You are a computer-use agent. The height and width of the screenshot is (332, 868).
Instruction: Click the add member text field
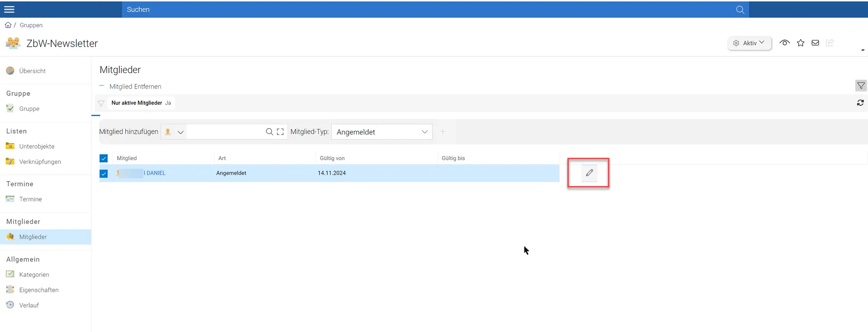pos(225,132)
